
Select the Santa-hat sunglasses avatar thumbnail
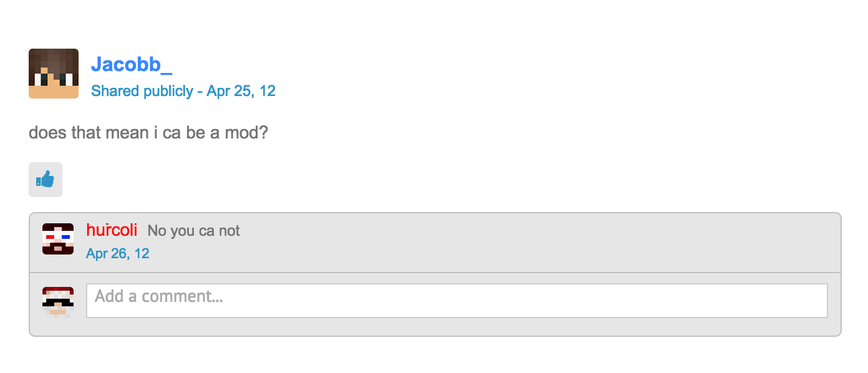pos(58,303)
